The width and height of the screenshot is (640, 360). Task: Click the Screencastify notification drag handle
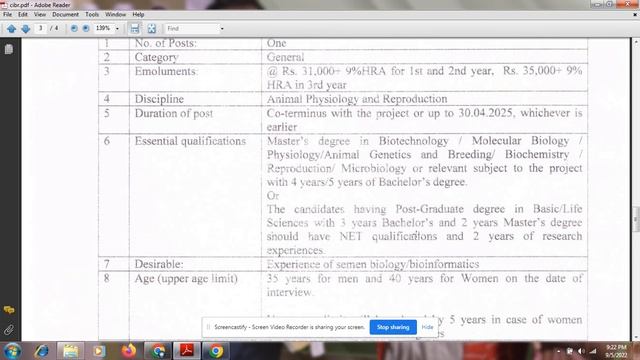[208, 327]
